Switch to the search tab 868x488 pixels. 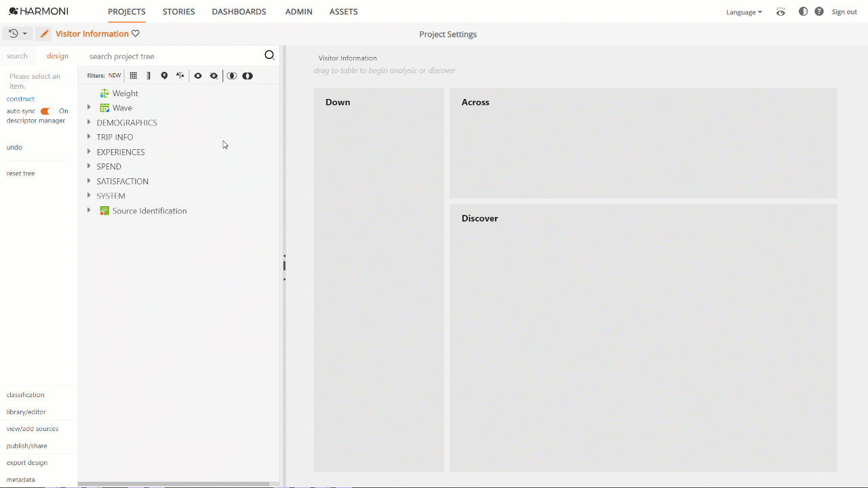[x=18, y=56]
